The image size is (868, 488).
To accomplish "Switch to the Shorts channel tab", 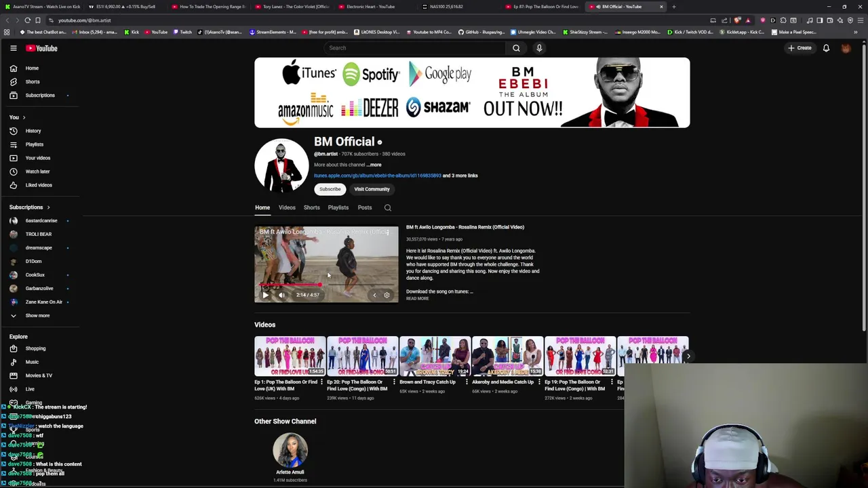I will 311,207.
